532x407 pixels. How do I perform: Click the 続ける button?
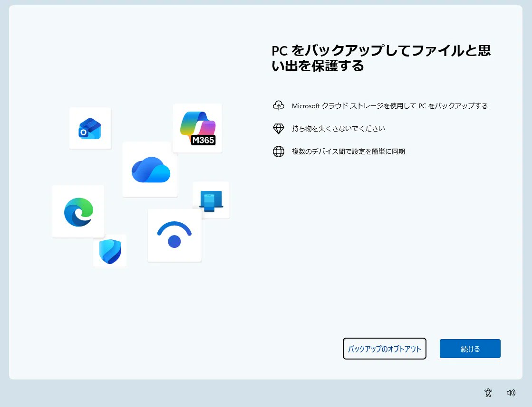pyautogui.click(x=470, y=349)
